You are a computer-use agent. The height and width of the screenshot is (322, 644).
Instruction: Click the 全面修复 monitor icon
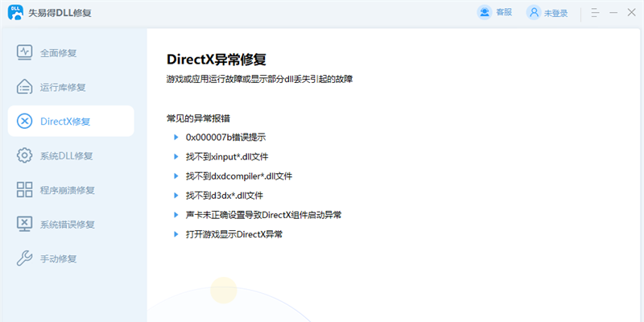click(x=25, y=52)
